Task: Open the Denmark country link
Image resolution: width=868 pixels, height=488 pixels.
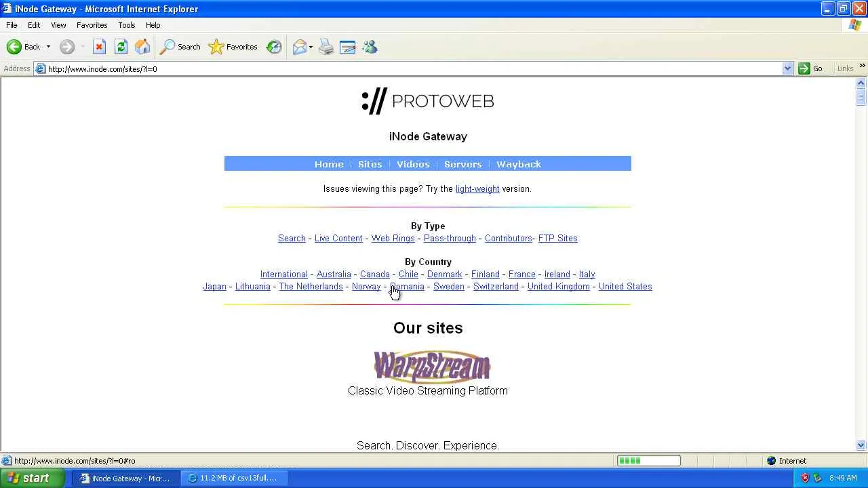Action: [444, 274]
